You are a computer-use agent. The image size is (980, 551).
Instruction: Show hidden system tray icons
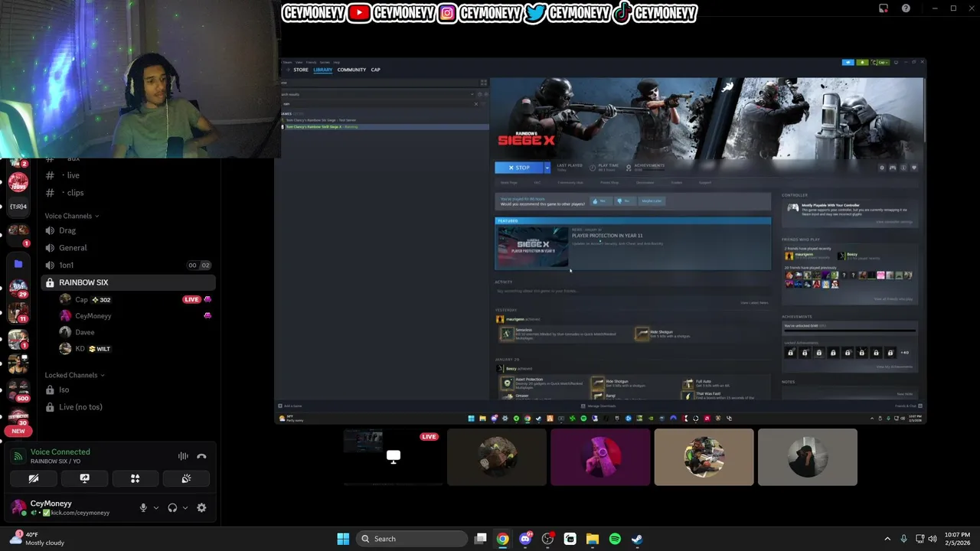point(887,539)
